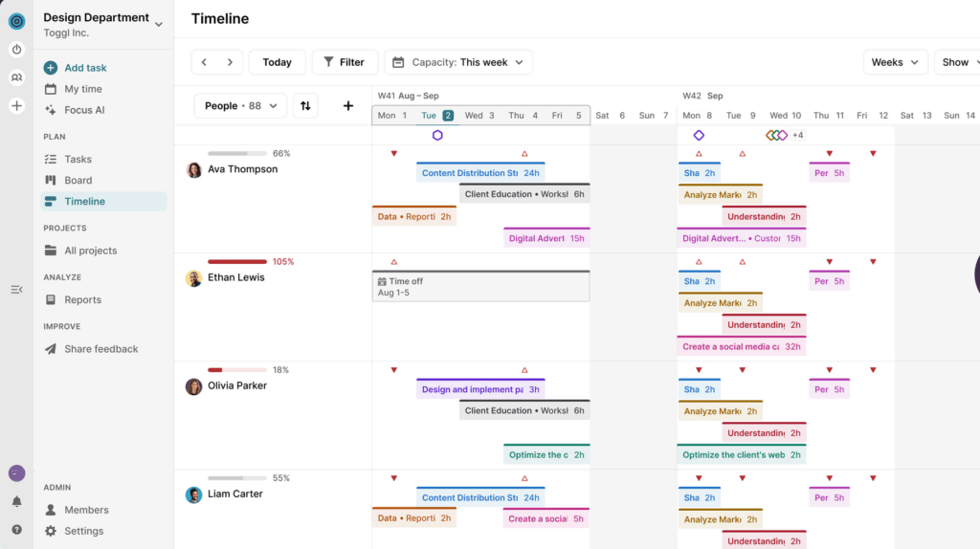Screen dimensions: 980x549
Task: Click the sort order arrows button
Action: point(305,106)
